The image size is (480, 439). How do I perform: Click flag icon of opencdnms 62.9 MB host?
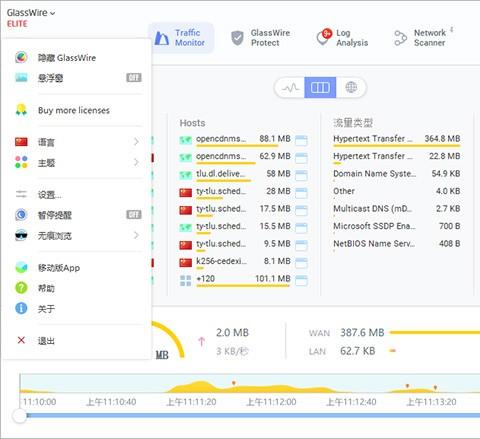(186, 157)
